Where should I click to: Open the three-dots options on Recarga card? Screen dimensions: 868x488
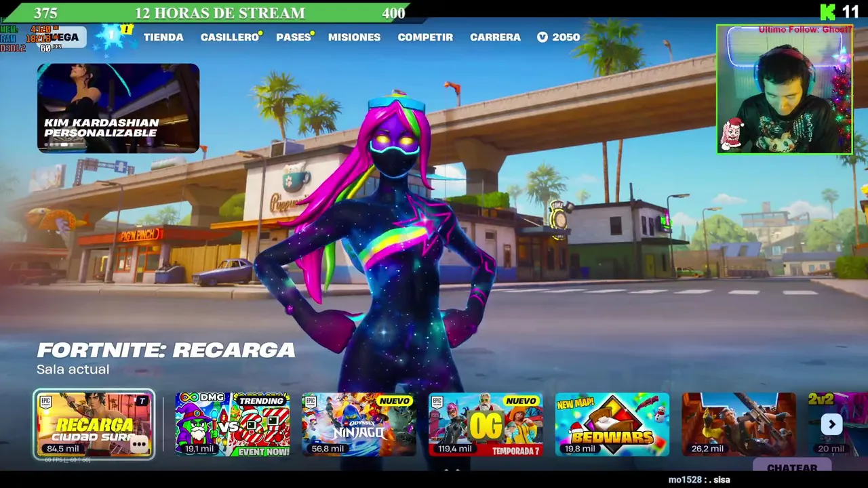pos(140,445)
